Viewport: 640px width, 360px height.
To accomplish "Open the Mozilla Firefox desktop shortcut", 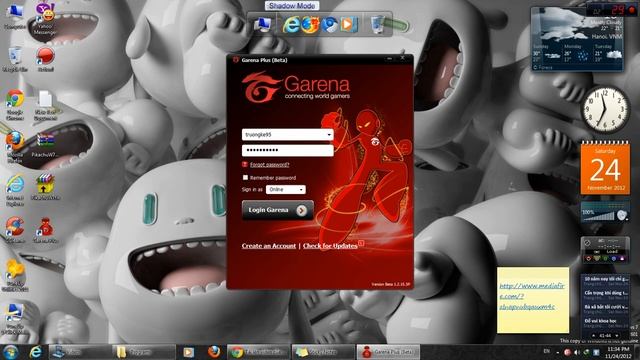I will 15,147.
